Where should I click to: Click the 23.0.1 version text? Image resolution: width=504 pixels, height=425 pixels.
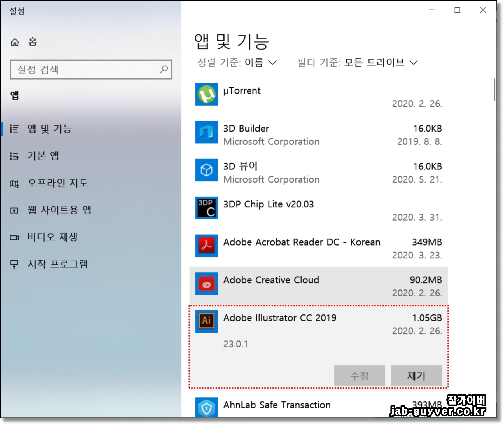(235, 344)
